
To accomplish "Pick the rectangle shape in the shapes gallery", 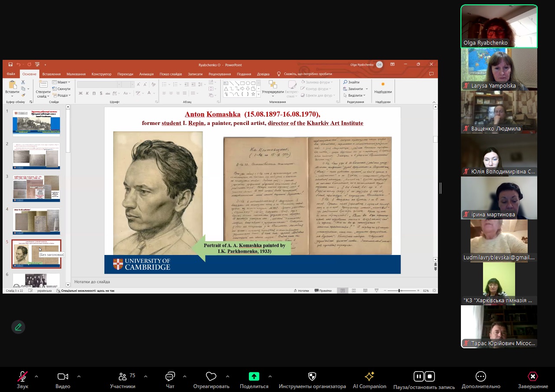I will pyautogui.click(x=242, y=83).
